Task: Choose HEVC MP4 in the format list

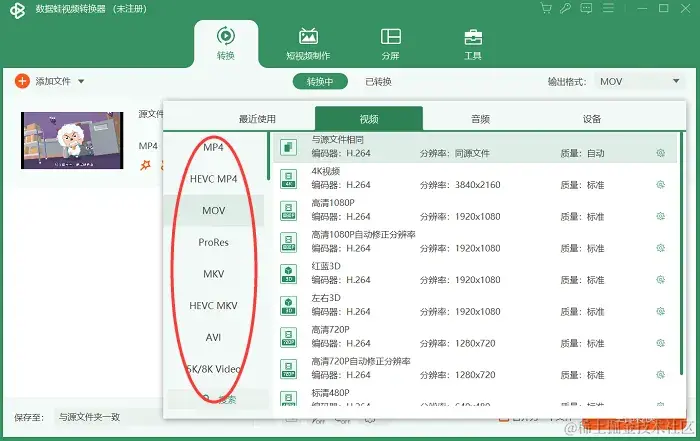Action: (x=213, y=179)
